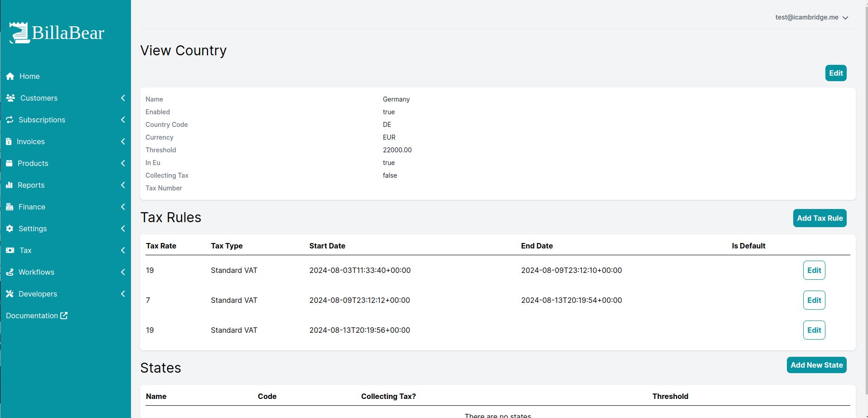This screenshot has height=418, width=868.
Task: Click the Add Tax Rule button
Action: pyautogui.click(x=820, y=218)
